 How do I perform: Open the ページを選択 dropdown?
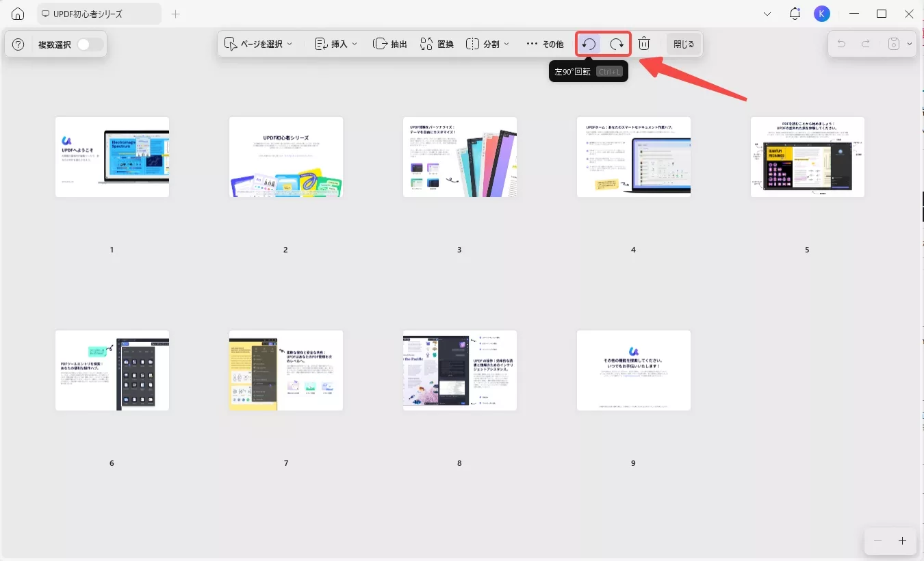pos(258,44)
